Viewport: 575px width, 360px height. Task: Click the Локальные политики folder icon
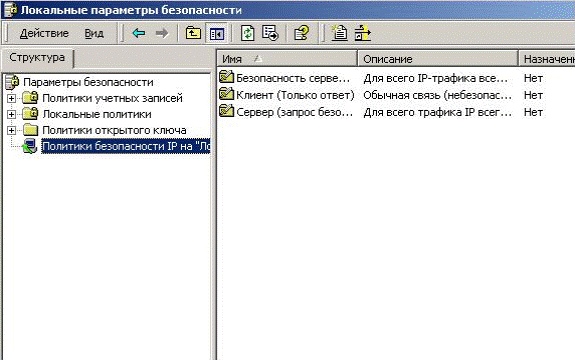click(x=30, y=114)
